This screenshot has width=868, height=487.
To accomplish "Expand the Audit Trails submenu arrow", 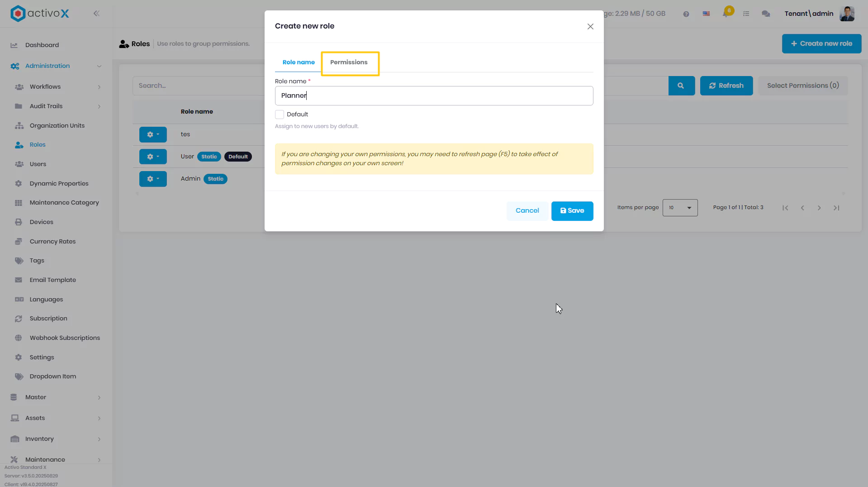I will (99, 106).
